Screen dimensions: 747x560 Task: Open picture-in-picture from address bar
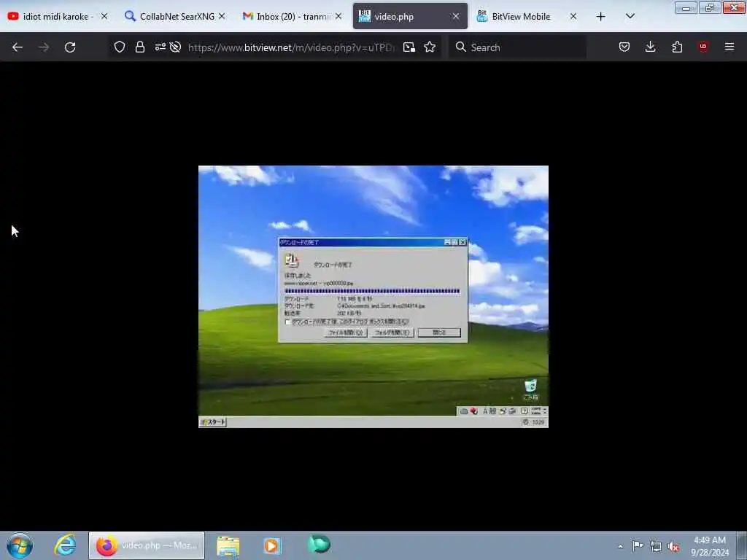coord(409,47)
